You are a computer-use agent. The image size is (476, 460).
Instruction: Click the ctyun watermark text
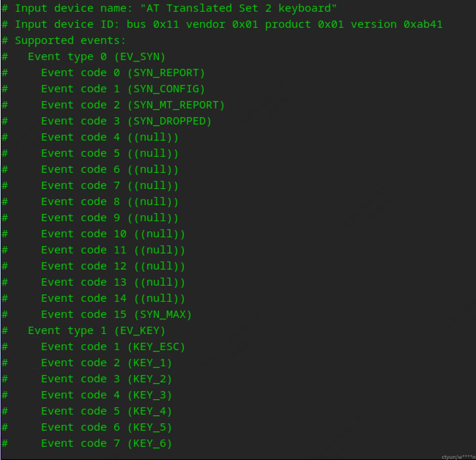(x=458, y=457)
